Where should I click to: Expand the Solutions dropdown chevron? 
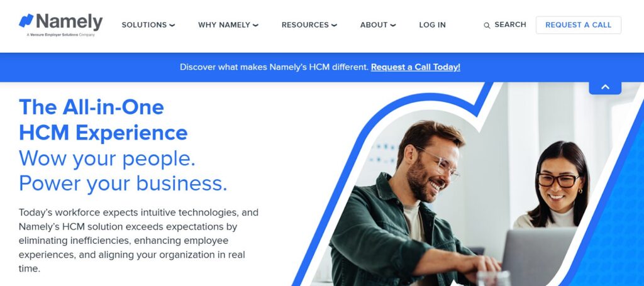(x=172, y=25)
